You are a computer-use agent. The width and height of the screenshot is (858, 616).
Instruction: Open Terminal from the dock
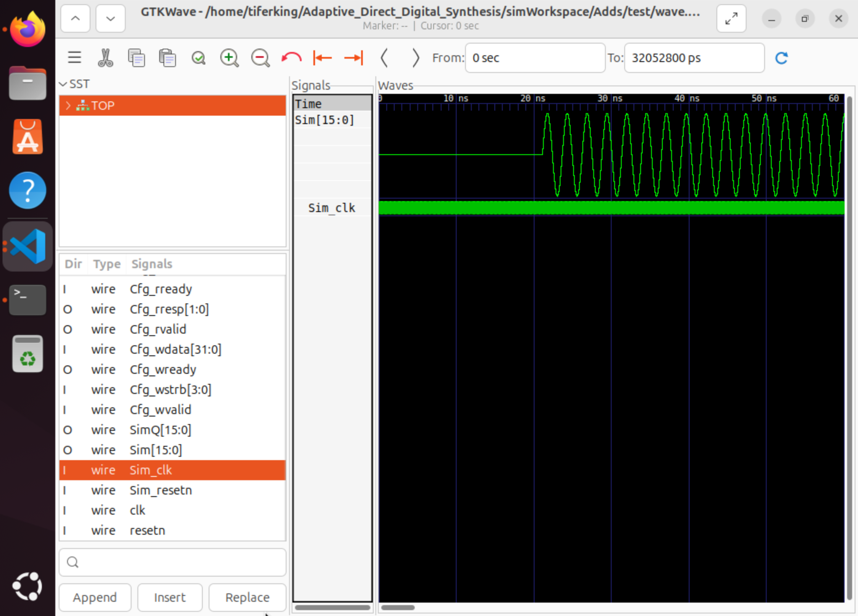coord(28,300)
